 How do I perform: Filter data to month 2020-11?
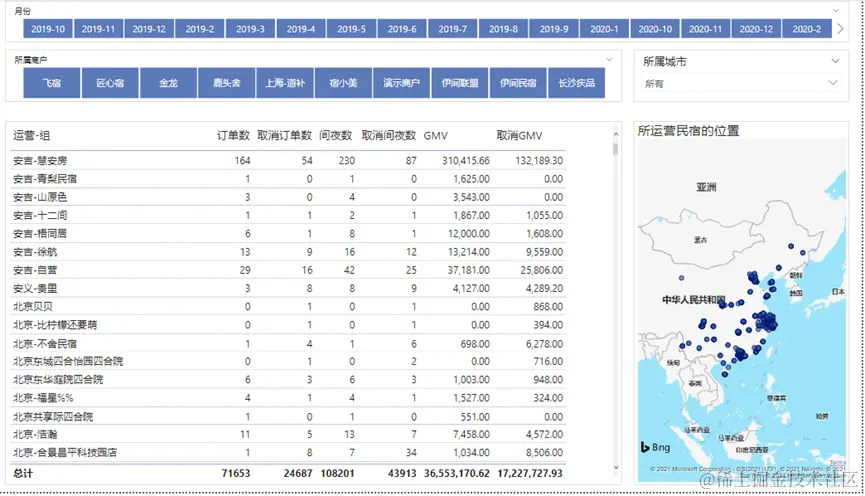[706, 29]
